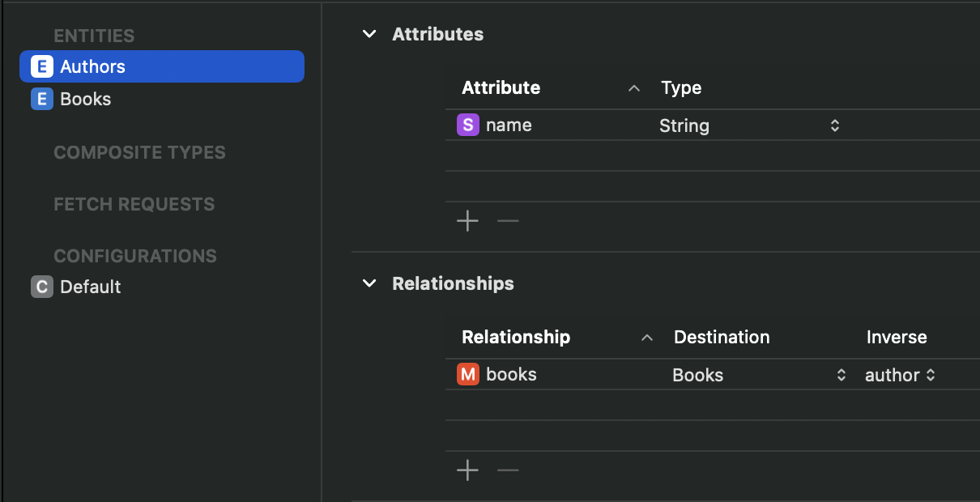The image size is (980, 502).
Task: Open the String type dropdown
Action: (750, 125)
